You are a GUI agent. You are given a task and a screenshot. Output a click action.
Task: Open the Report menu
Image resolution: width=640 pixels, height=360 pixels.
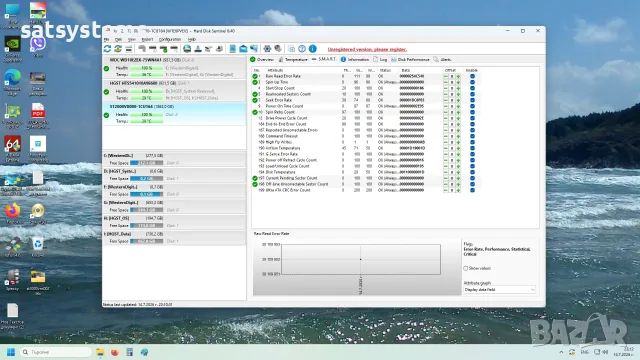tap(147, 40)
